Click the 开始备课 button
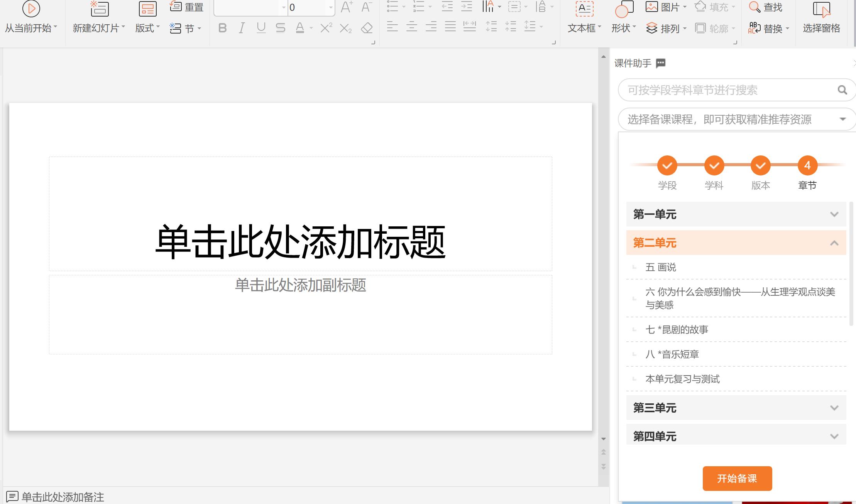 tap(737, 478)
